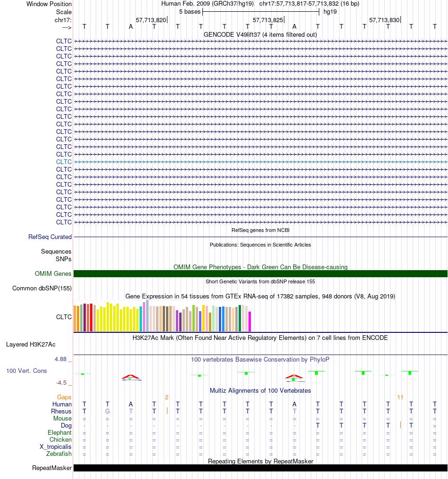Click the 100 Vert. Cons label
448x479 pixels.
(26, 371)
